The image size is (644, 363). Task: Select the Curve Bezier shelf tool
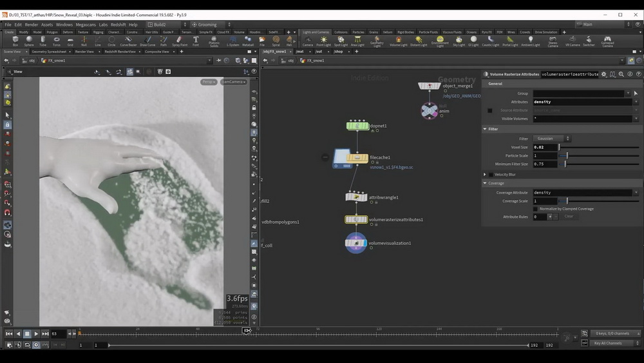(x=128, y=41)
